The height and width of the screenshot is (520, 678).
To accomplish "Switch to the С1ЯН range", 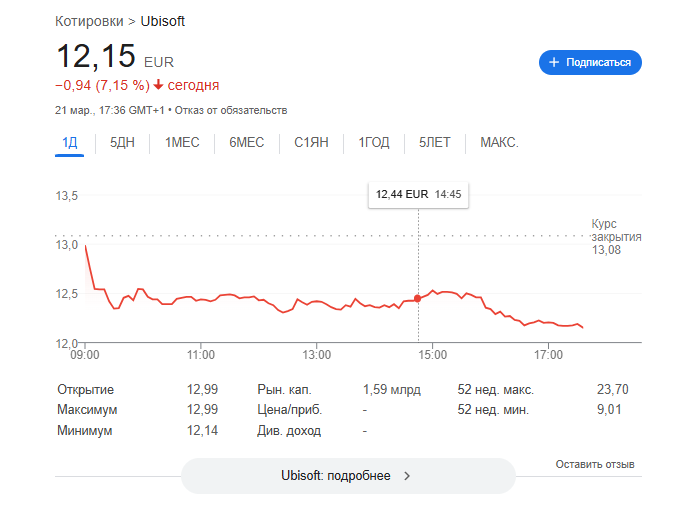I will (311, 143).
